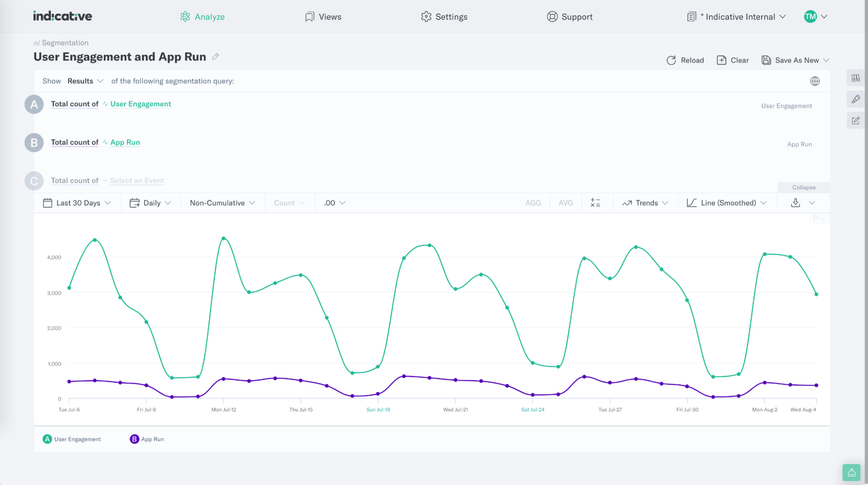Open the Last 30 Days date range picker
Viewport: 868px width, 485px height.
point(77,203)
